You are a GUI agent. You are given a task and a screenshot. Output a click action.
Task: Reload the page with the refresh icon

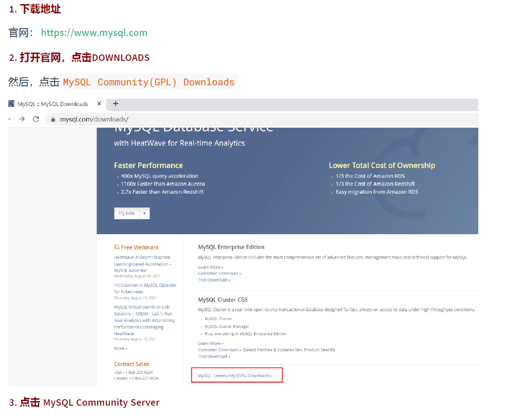[x=36, y=119]
